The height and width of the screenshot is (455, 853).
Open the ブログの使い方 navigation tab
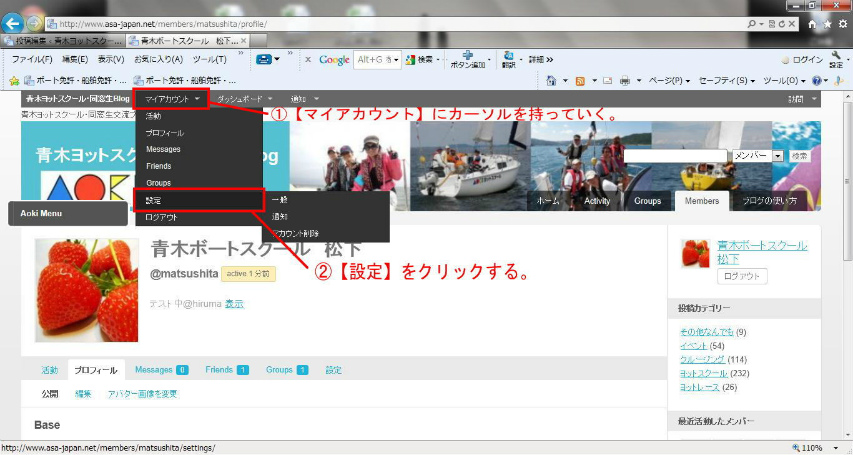pos(769,201)
